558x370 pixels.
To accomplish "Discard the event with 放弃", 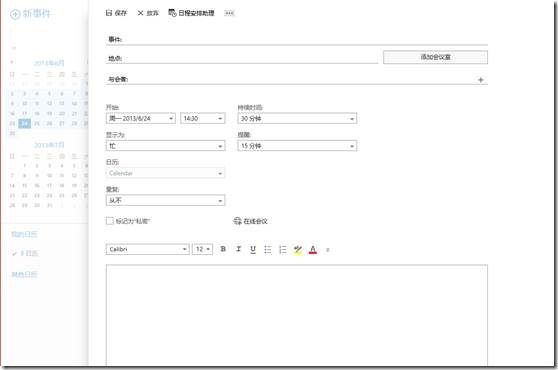I will (x=148, y=13).
